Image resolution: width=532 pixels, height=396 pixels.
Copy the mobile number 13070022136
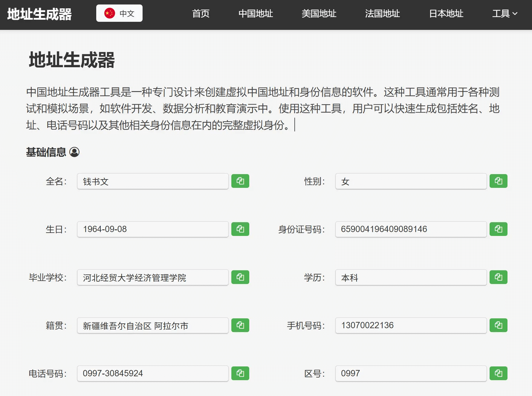click(x=498, y=325)
